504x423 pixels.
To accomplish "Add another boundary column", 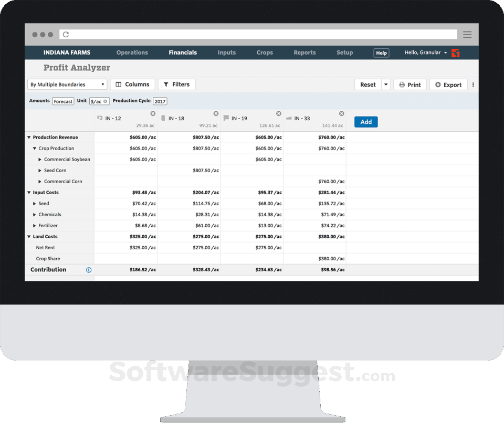I will click(x=366, y=122).
